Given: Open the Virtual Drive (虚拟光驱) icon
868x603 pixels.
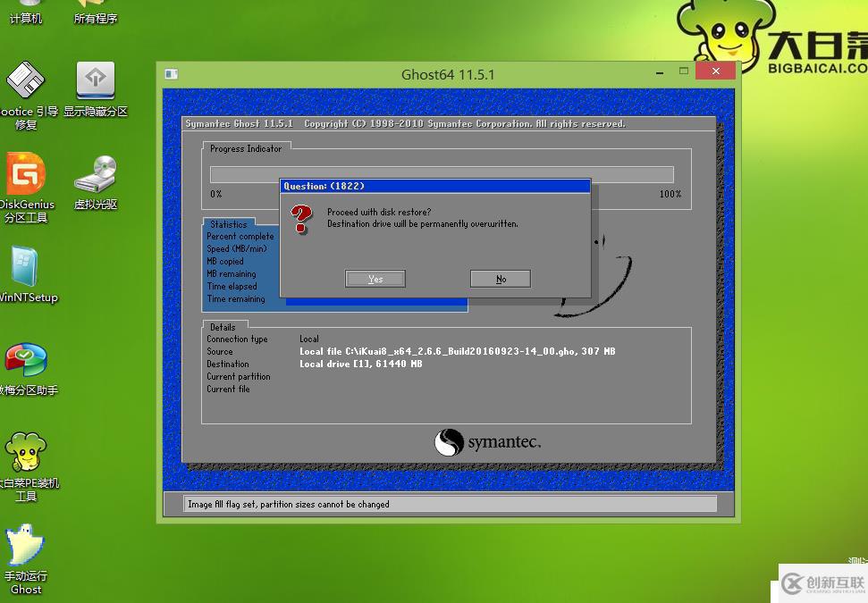Looking at the screenshot, I should point(96,182).
